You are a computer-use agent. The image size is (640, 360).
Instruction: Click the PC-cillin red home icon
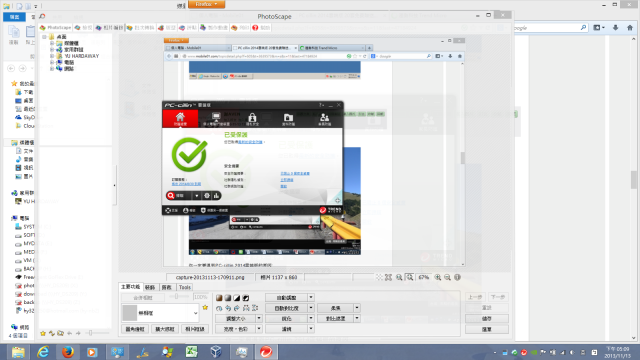[180, 119]
